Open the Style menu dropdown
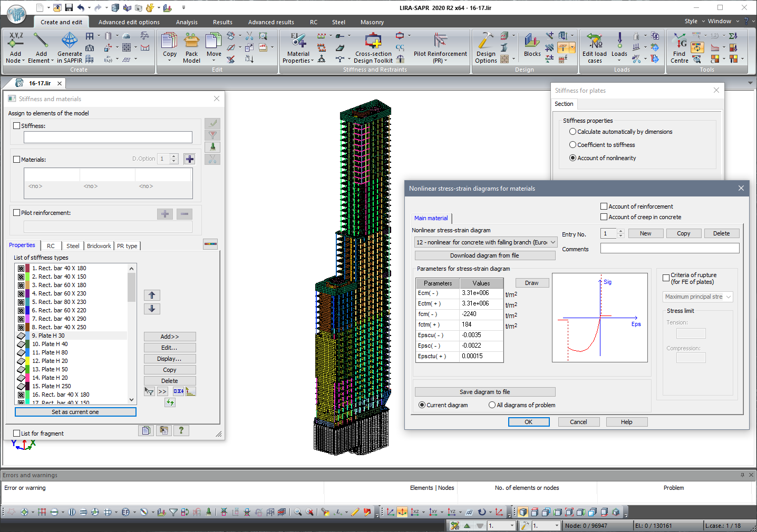Screen dimensions: 757x532 (694, 22)
